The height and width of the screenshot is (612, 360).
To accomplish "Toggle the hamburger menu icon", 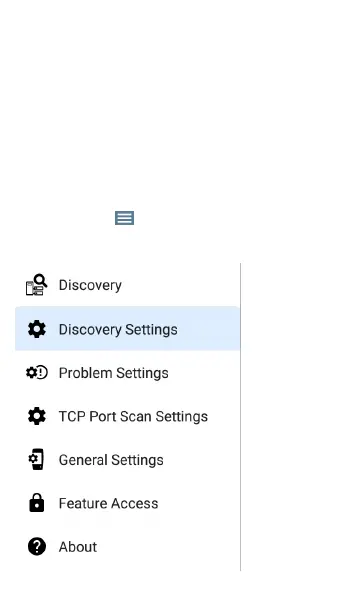I will click(x=125, y=218).
